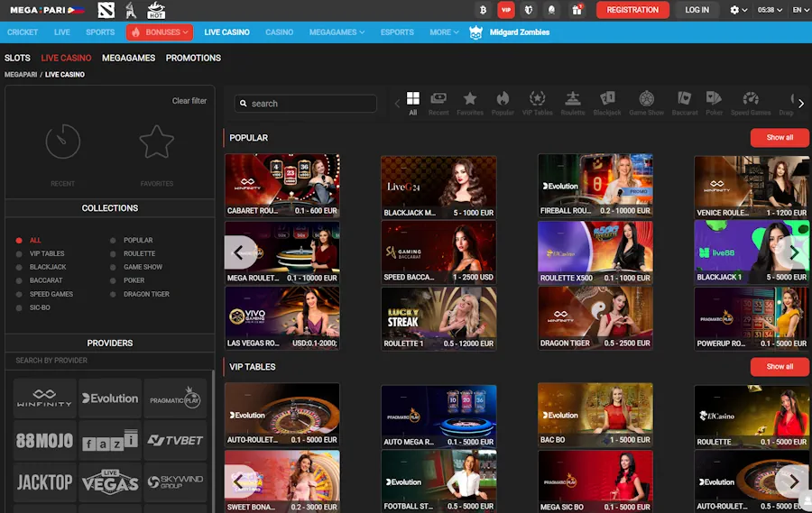Open the ESPORTS nav item
This screenshot has height=513, width=812.
pos(397,32)
